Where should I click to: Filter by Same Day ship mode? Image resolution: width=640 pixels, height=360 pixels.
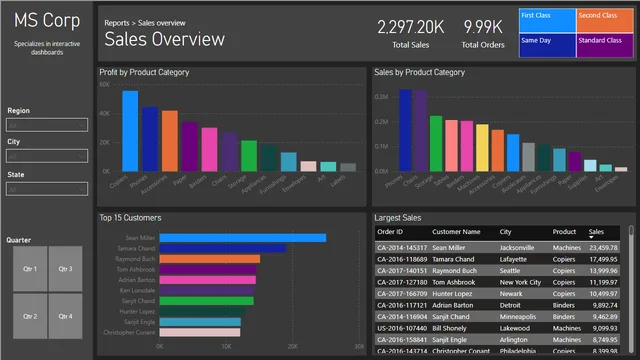[547, 45]
